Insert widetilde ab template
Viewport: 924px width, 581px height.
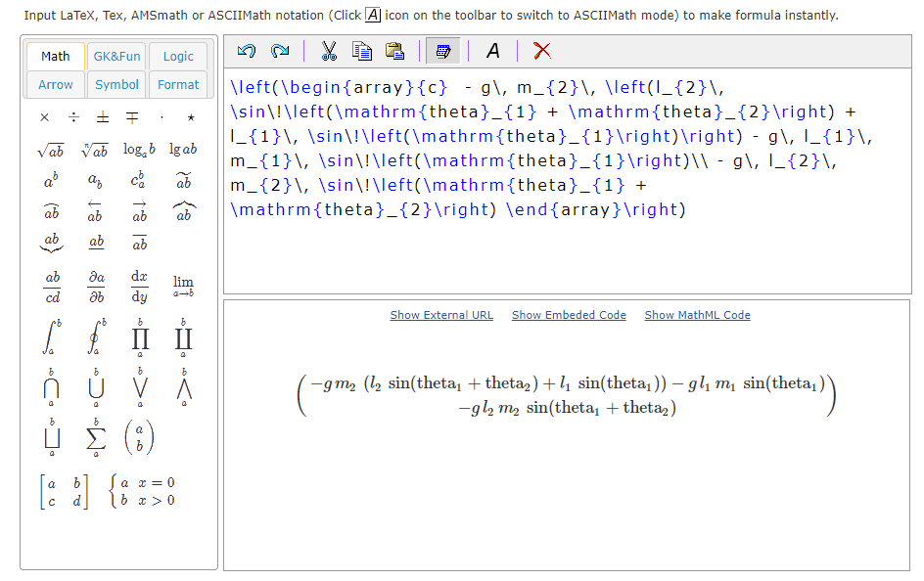pos(184,181)
